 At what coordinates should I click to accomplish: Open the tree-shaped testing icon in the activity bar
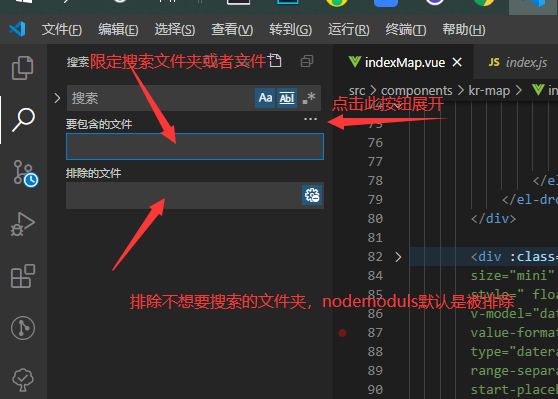(23, 380)
